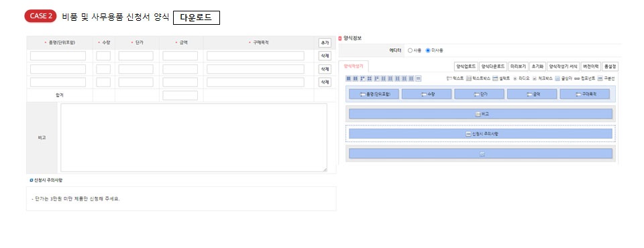Select the 수량 block in form builder

point(427,94)
